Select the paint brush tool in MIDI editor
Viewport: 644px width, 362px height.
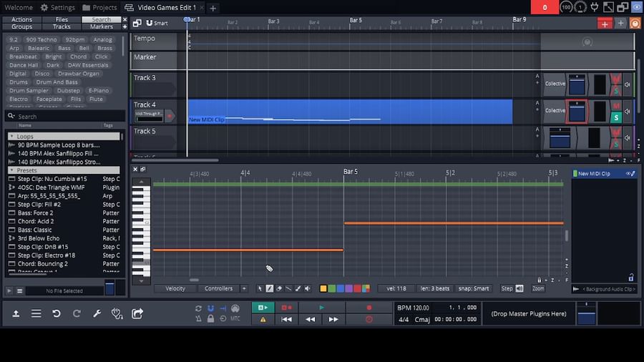(x=298, y=288)
